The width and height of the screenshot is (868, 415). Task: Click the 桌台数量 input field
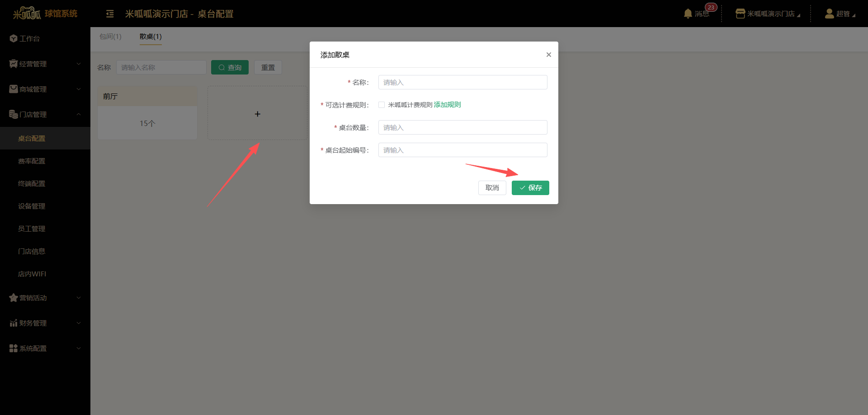point(462,127)
